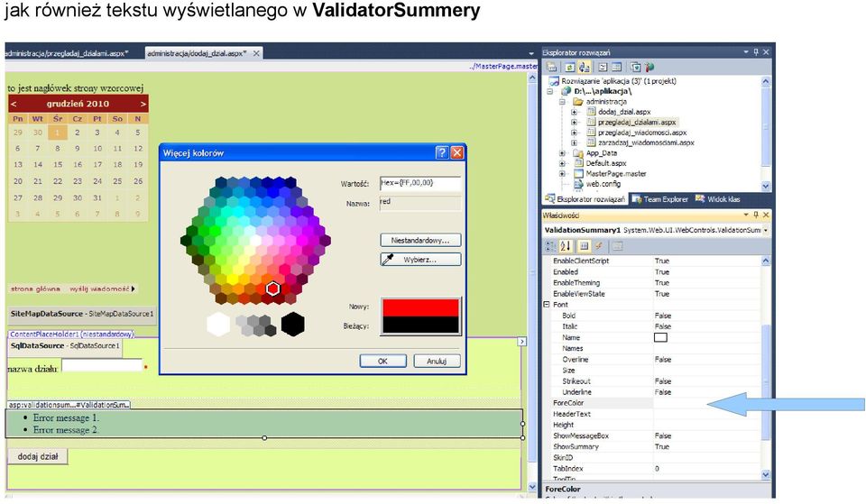Viewport: 866px width, 504px height.
Task: Select the ForeColor property row
Action: [656, 403]
